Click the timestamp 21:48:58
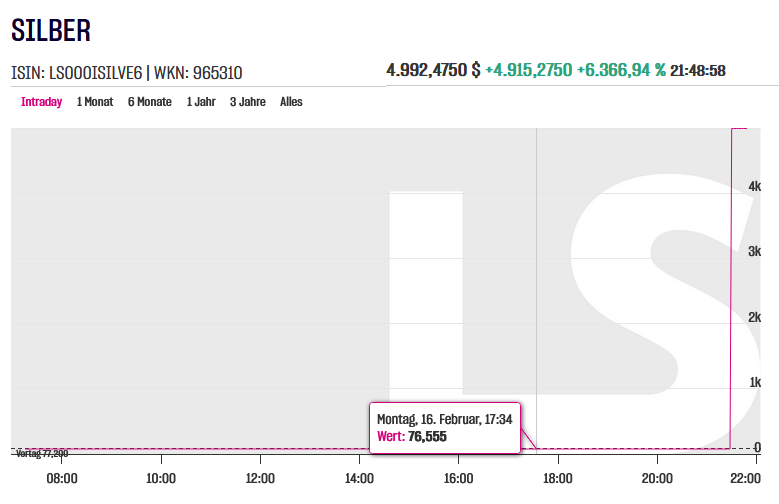 tap(698, 71)
